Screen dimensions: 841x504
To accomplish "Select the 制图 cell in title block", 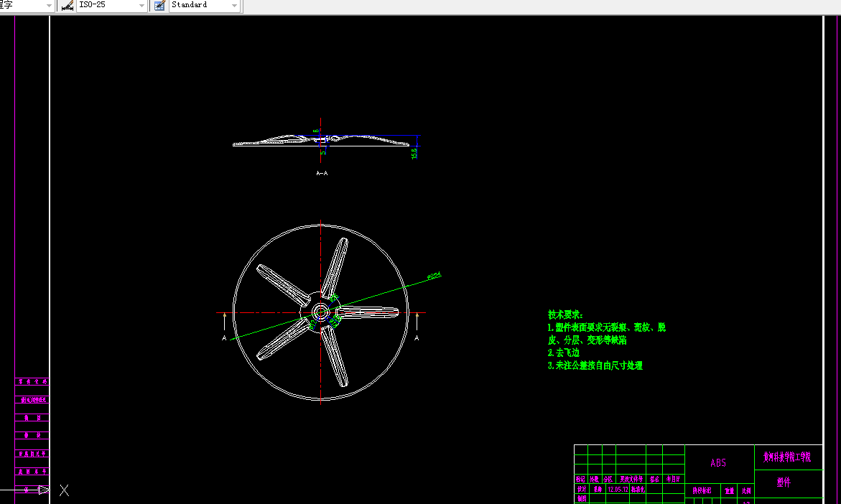I will [x=582, y=499].
